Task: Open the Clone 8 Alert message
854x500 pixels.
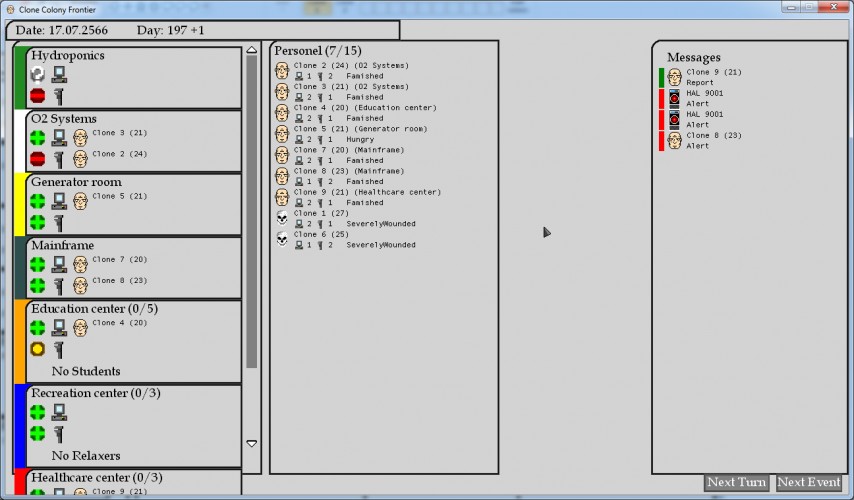Action: pyautogui.click(x=700, y=141)
